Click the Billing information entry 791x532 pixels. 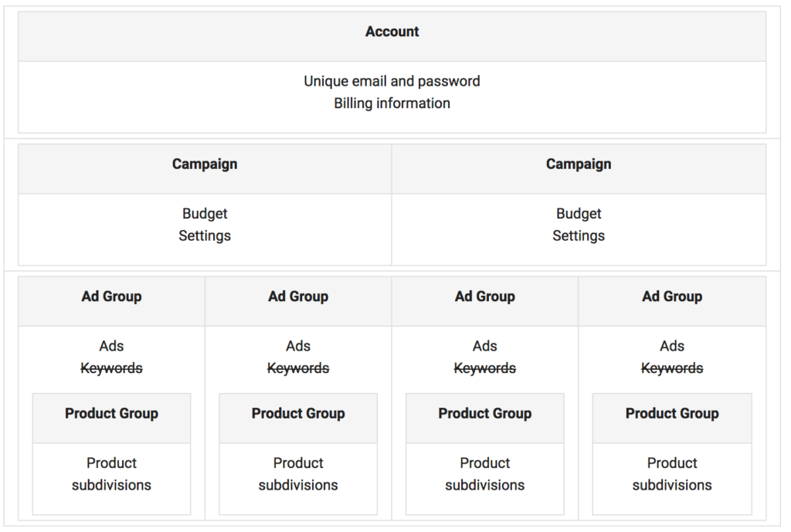click(x=392, y=103)
